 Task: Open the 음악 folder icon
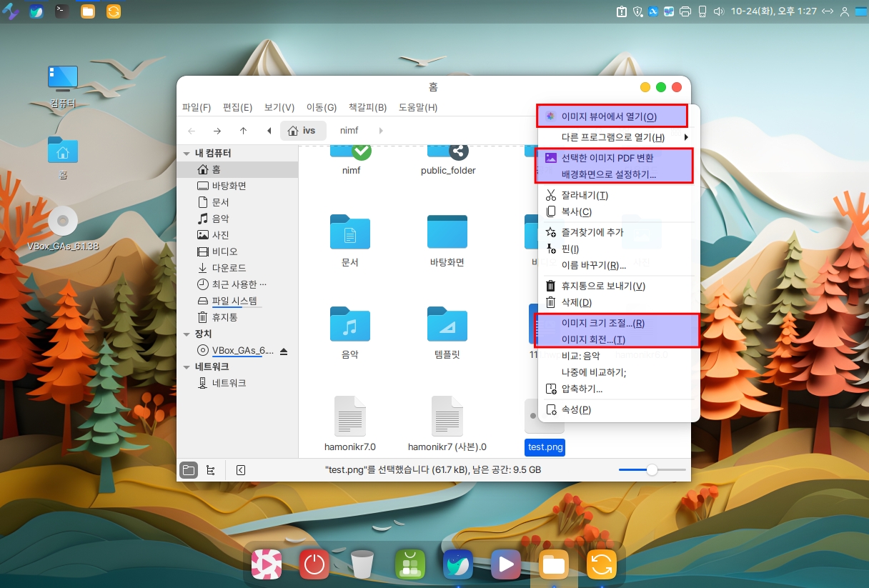tap(349, 324)
